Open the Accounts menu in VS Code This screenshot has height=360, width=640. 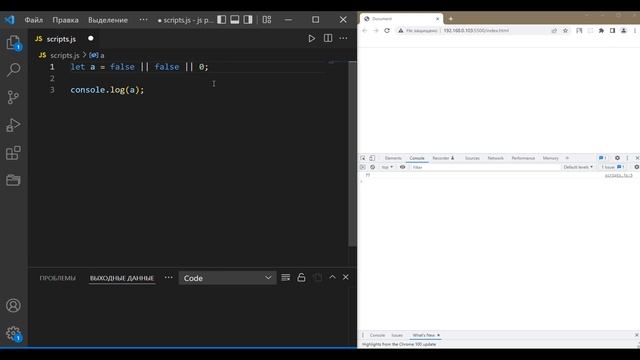[13, 305]
